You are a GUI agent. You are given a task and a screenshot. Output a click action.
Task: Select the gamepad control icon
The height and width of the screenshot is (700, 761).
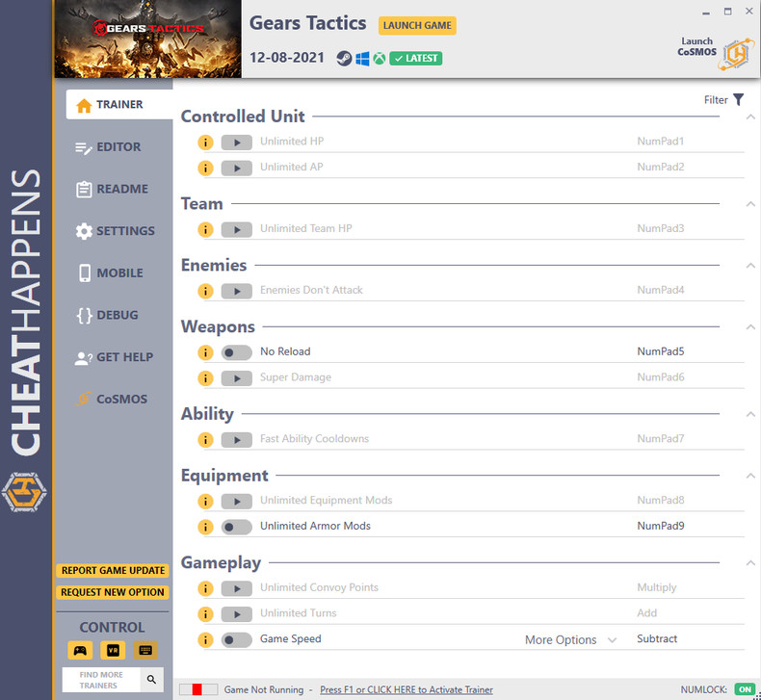tap(80, 651)
